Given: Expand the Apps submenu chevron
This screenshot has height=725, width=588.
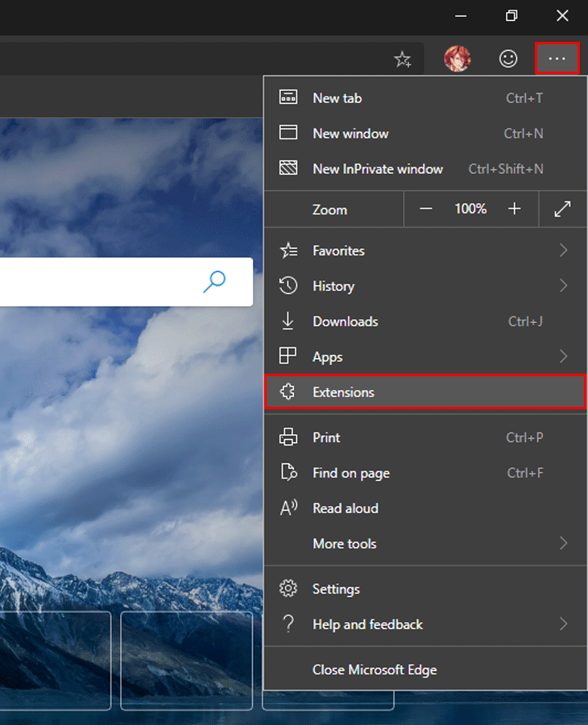Looking at the screenshot, I should pyautogui.click(x=563, y=356).
